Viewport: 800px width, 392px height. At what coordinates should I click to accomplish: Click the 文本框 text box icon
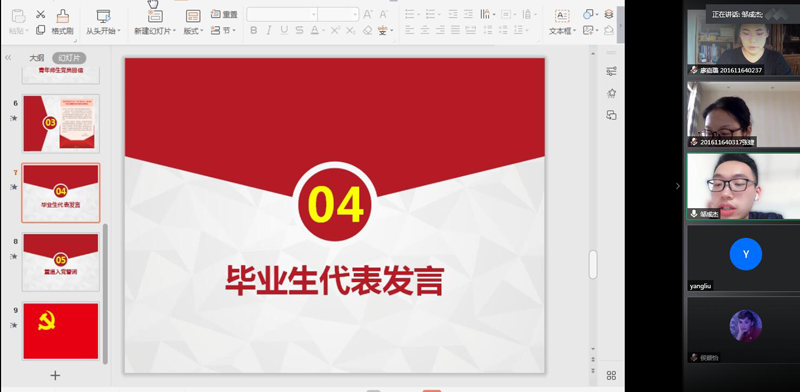(x=562, y=16)
